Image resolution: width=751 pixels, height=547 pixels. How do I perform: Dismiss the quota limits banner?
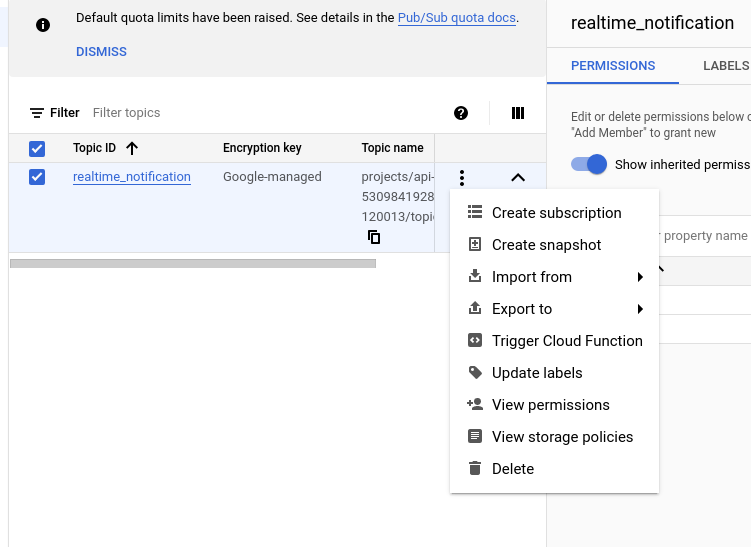click(101, 51)
